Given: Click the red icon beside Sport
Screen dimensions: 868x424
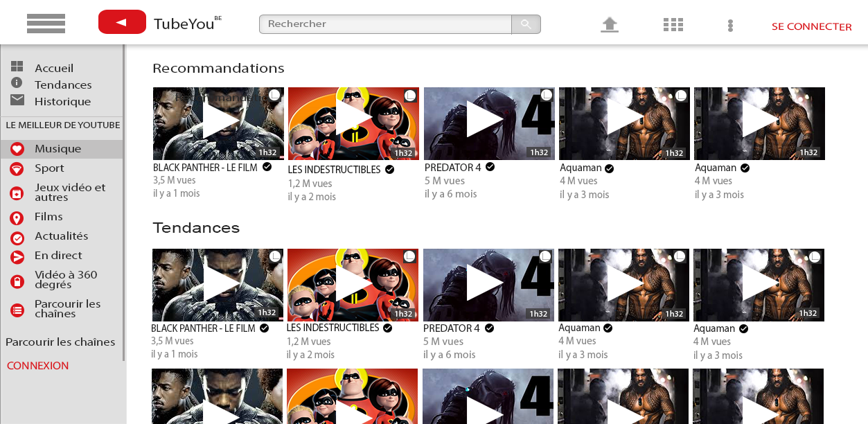Looking at the screenshot, I should click(x=17, y=168).
